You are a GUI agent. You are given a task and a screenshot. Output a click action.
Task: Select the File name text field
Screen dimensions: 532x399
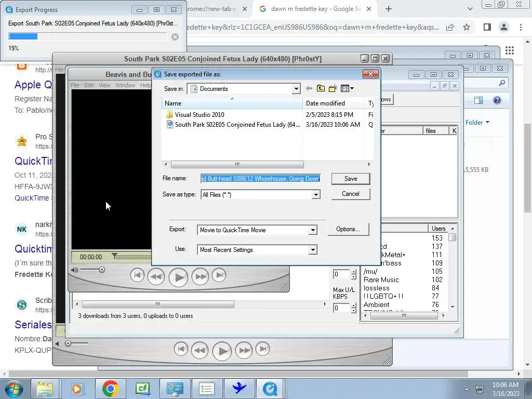pyautogui.click(x=261, y=179)
